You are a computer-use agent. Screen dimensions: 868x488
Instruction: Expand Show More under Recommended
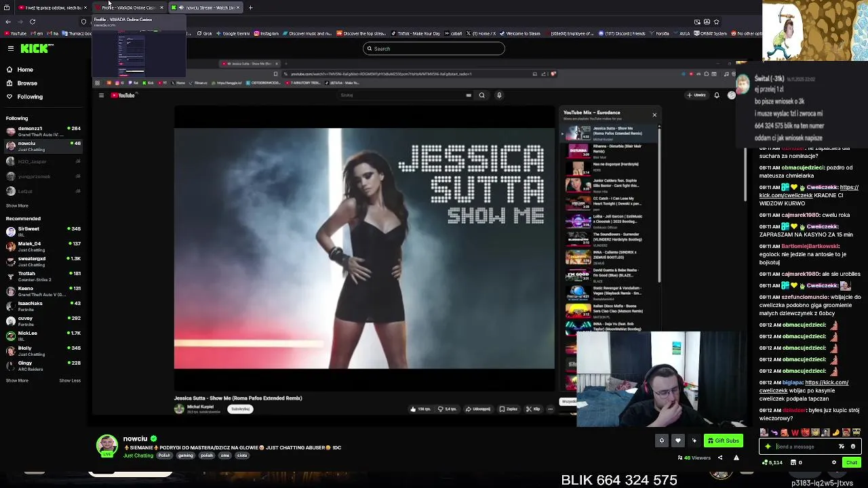17,380
